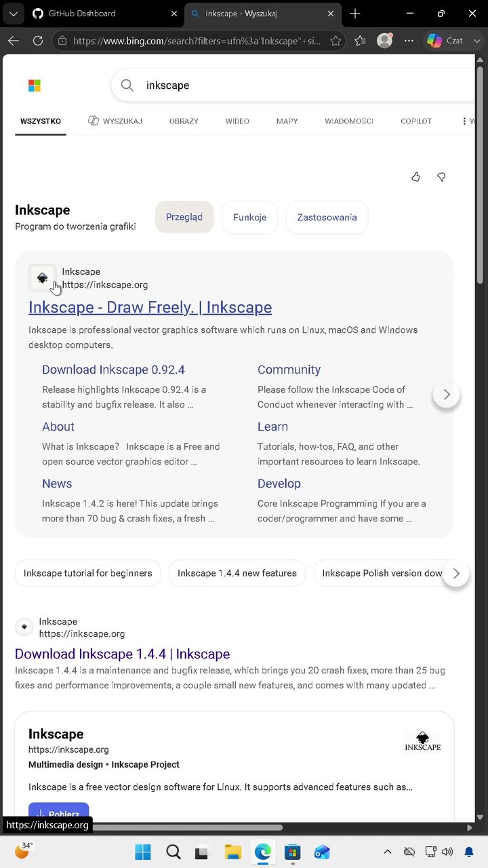Open Download Inkscape 1.4.4 link
Image resolution: width=488 pixels, height=868 pixels.
pyautogui.click(x=122, y=654)
